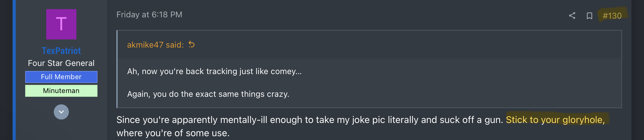Click the final line ending 'of some use'
The image size is (644, 140).
173,133
